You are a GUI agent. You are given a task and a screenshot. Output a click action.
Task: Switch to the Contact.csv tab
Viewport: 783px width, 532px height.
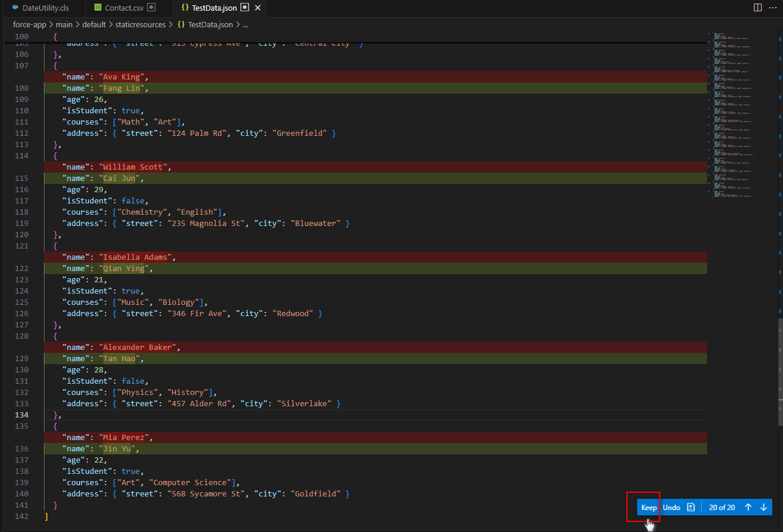tap(124, 8)
